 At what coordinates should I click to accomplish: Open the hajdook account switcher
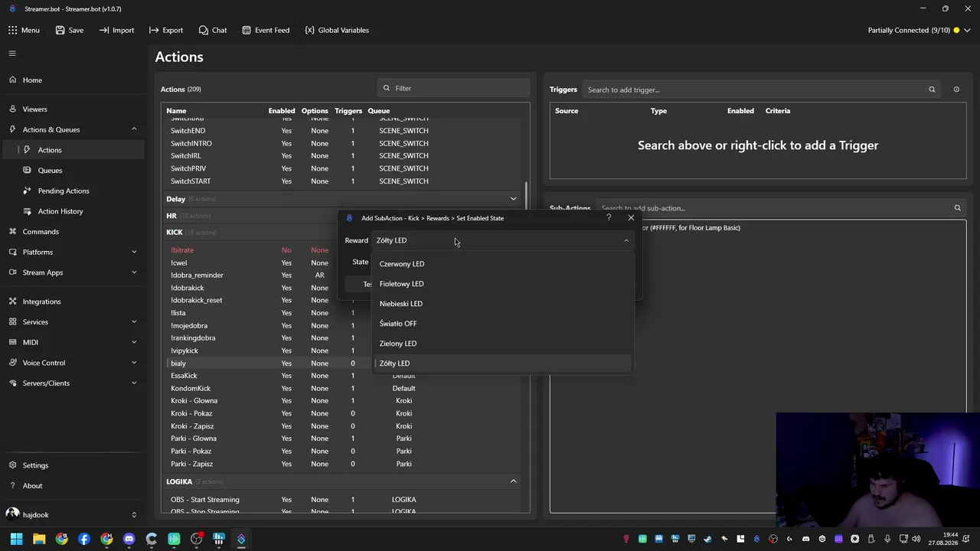(73, 514)
